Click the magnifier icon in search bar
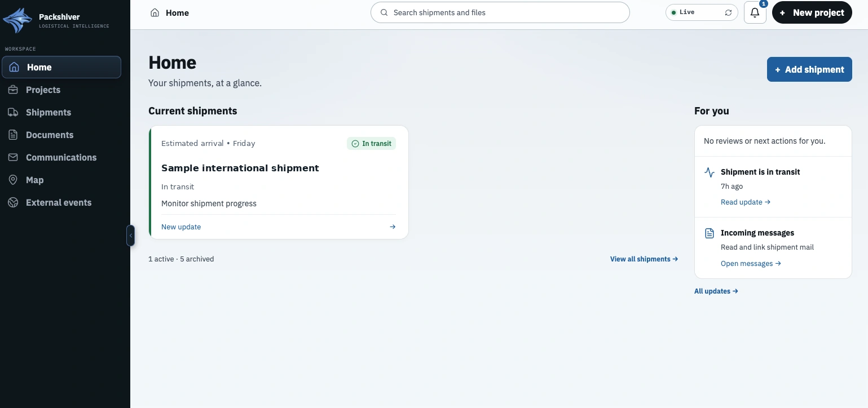The height and width of the screenshot is (408, 868). (x=384, y=12)
